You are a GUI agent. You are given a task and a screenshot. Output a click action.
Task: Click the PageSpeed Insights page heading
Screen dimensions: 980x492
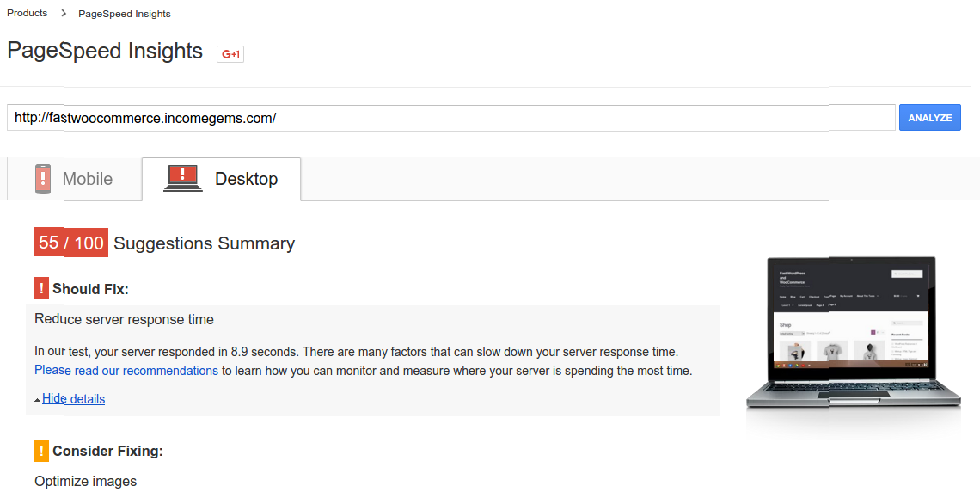(x=105, y=51)
